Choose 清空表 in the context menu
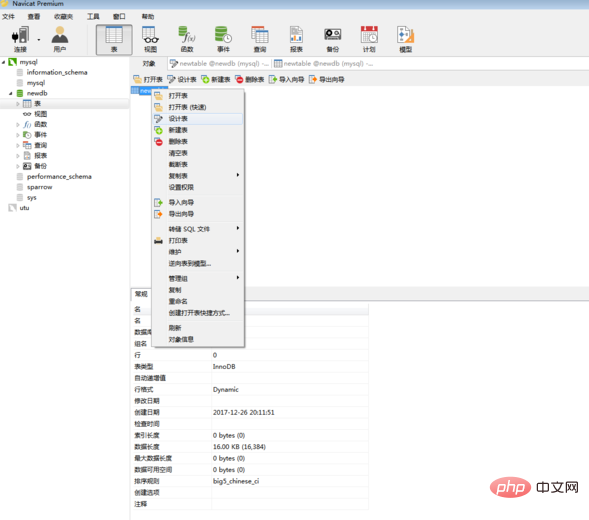Viewport: 589px width, 520px height. [198, 153]
